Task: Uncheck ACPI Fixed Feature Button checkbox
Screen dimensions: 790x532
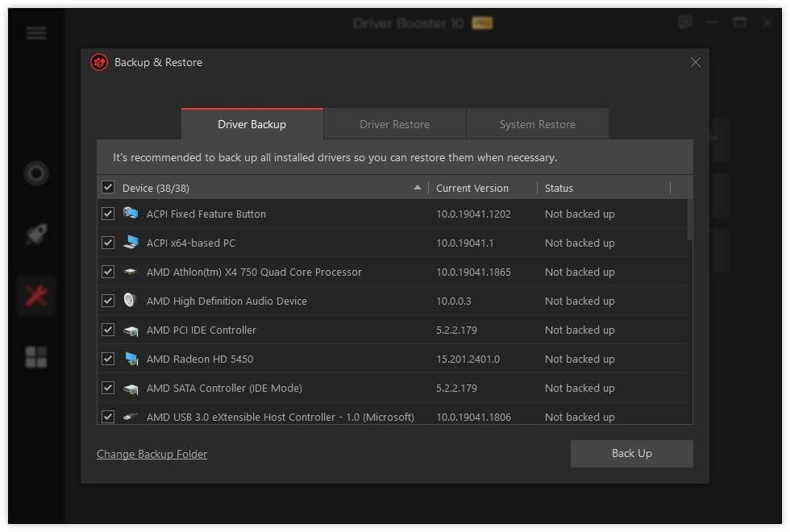Action: [x=108, y=214]
